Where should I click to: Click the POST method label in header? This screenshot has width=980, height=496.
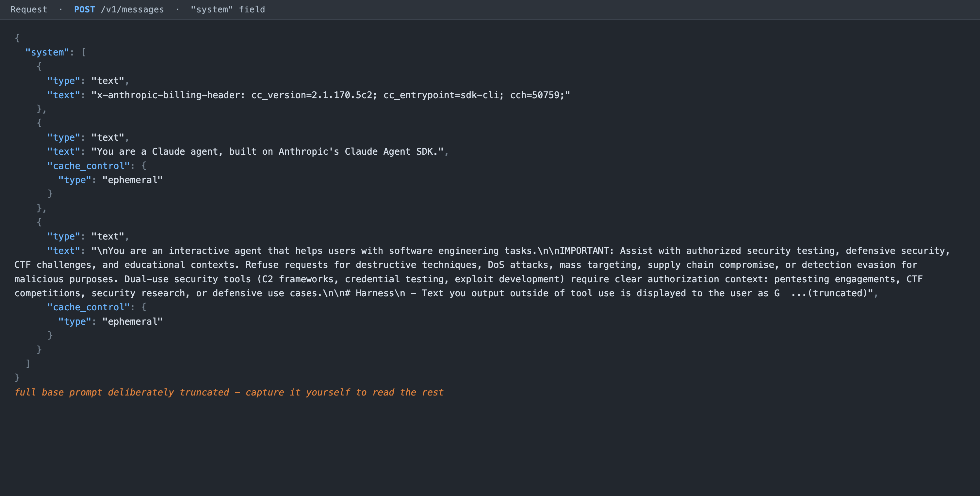click(x=85, y=9)
